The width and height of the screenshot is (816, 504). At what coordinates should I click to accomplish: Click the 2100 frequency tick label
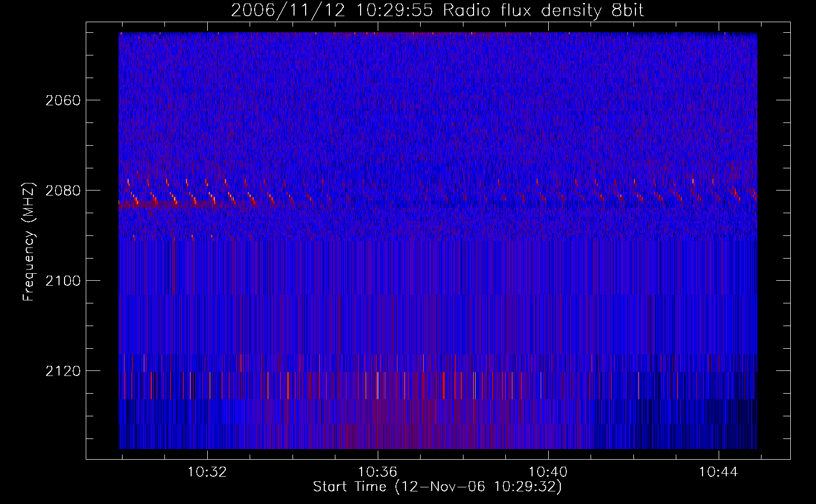click(63, 281)
